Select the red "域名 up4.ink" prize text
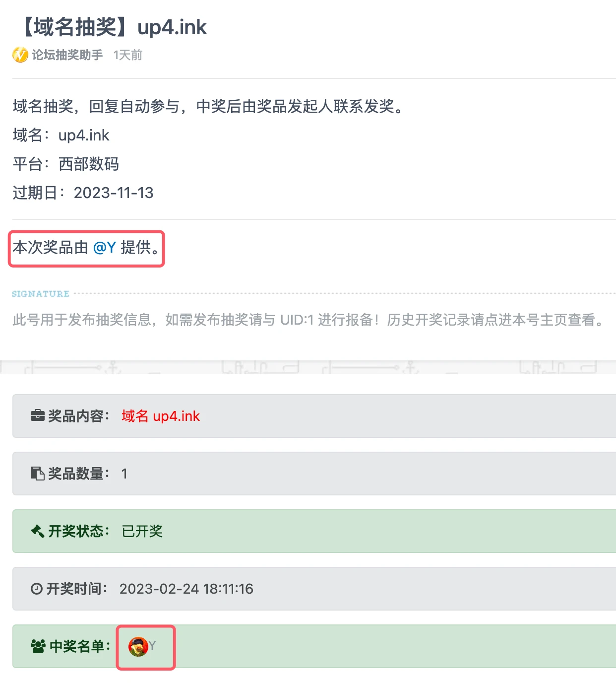The height and width of the screenshot is (685, 616). pyautogui.click(x=160, y=416)
